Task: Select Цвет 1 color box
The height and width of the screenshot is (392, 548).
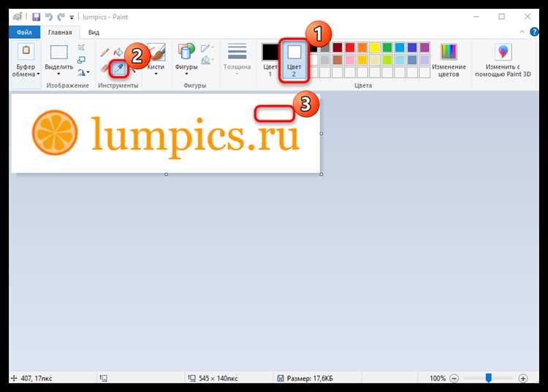Action: pos(270,60)
